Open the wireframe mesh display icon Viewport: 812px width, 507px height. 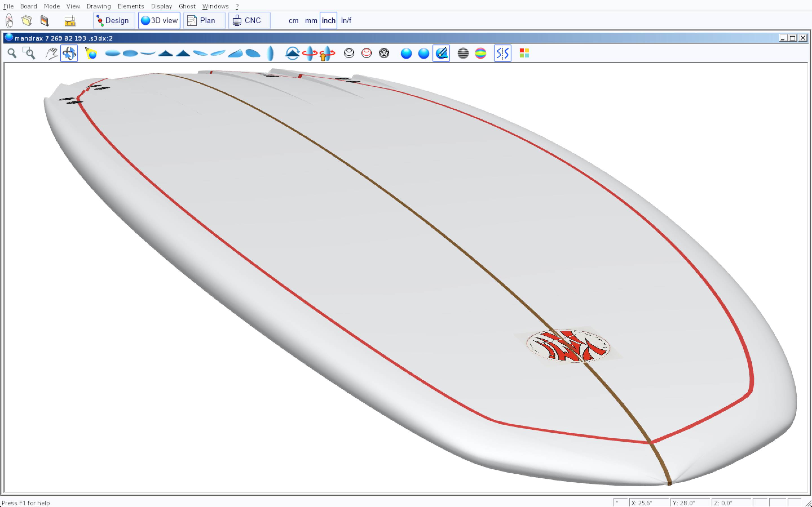(x=384, y=53)
